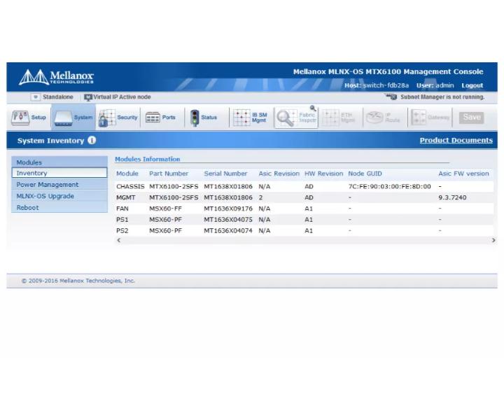
Task: Select the CHASSIS module cell
Action: pyautogui.click(x=130, y=186)
